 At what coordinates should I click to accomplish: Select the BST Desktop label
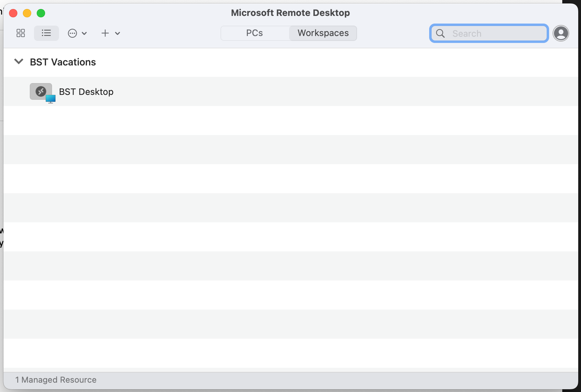[x=86, y=92]
